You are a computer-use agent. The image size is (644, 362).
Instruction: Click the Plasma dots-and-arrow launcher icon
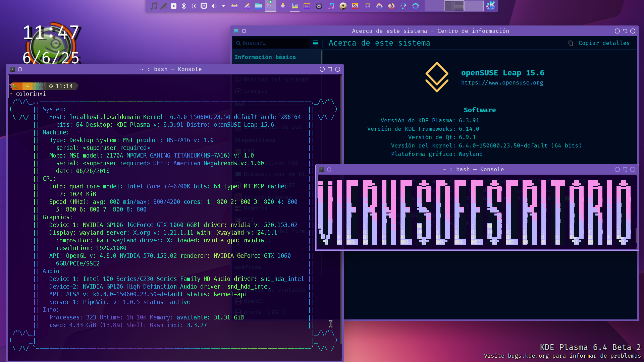[404, 6]
